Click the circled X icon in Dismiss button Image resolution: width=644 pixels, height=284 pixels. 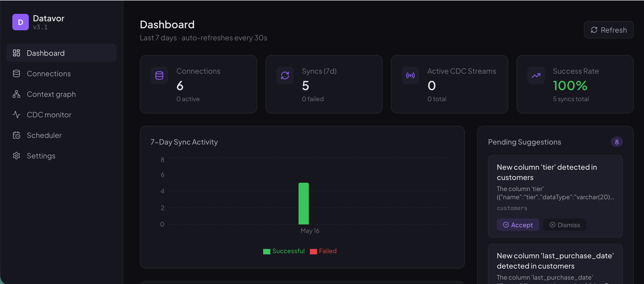(x=553, y=225)
